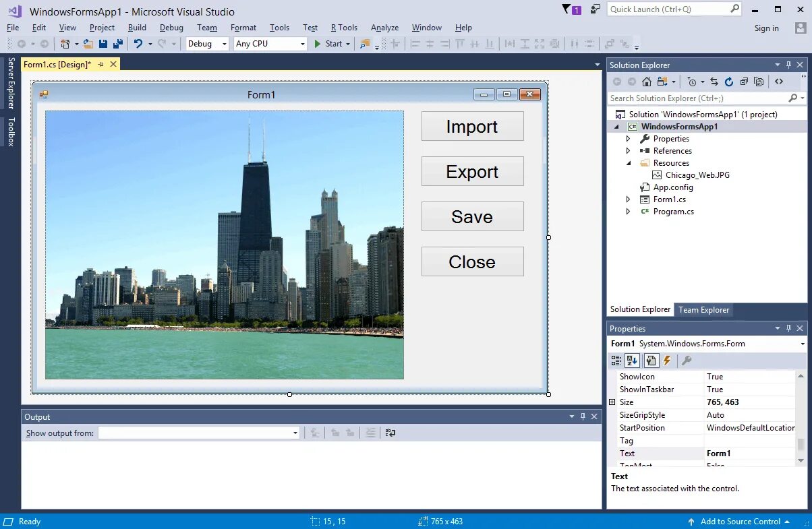Click Properties page icon in Properties panel

coord(651,361)
